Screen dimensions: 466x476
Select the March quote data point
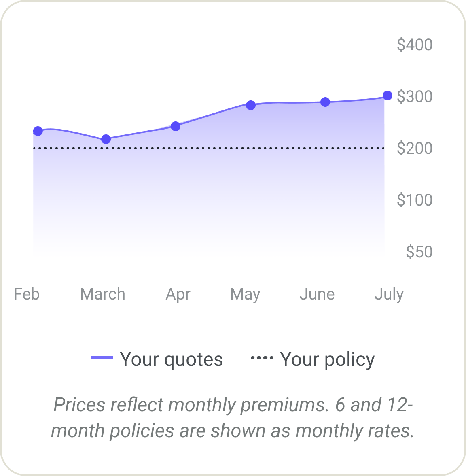(106, 139)
